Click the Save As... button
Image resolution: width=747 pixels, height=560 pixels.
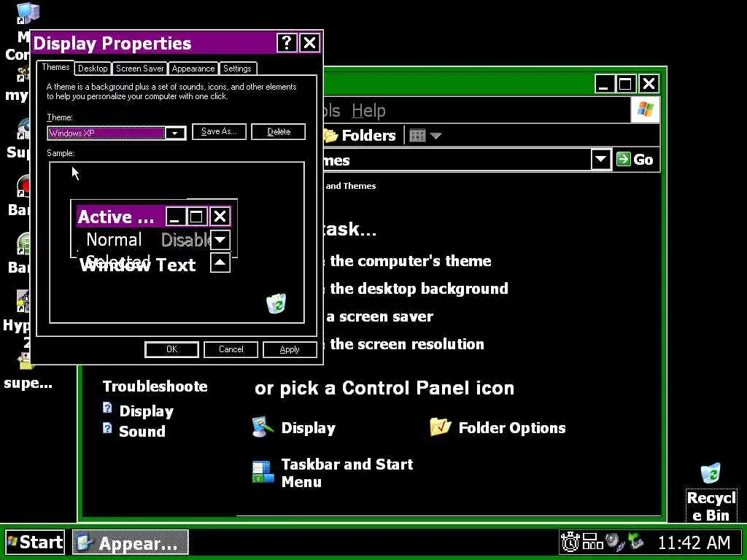pos(219,131)
